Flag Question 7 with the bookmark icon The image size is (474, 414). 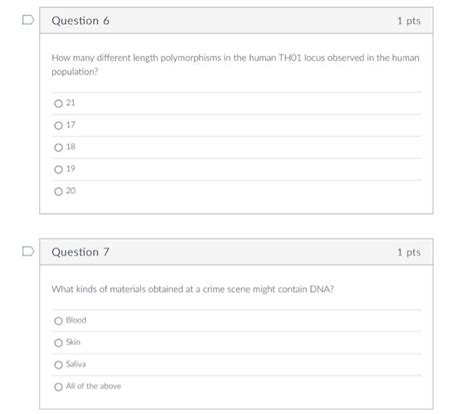click(x=28, y=251)
